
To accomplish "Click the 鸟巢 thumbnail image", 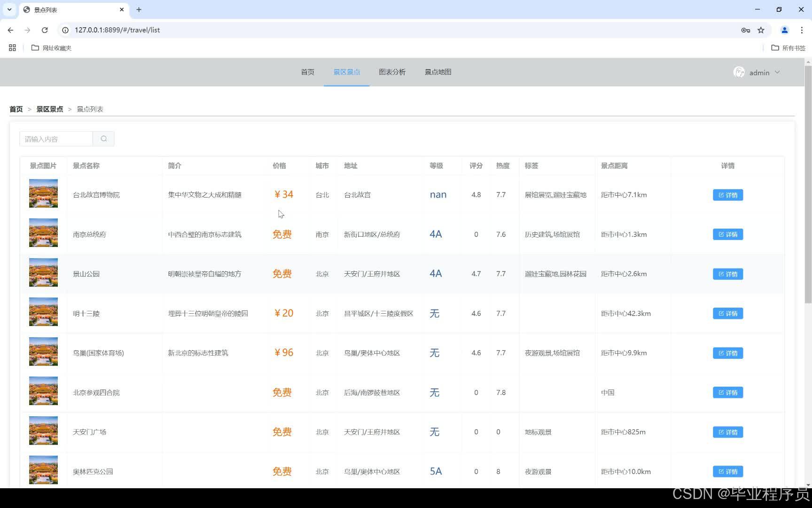I will click(43, 351).
